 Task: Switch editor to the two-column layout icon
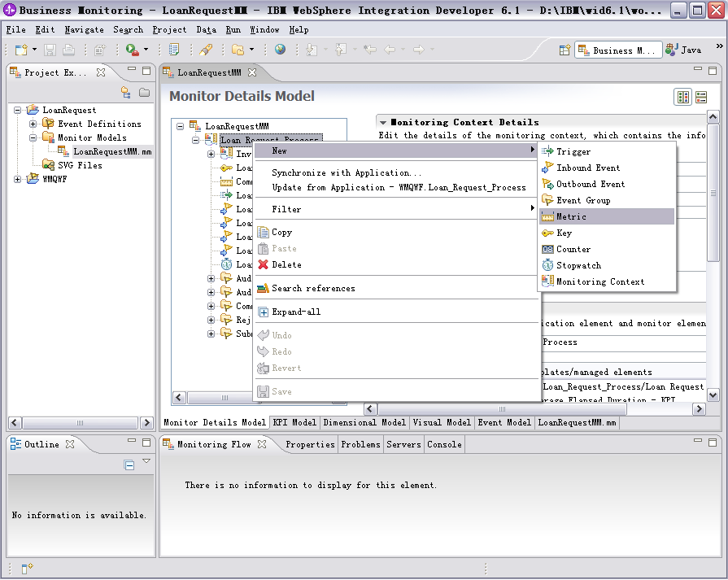pyautogui.click(x=683, y=97)
